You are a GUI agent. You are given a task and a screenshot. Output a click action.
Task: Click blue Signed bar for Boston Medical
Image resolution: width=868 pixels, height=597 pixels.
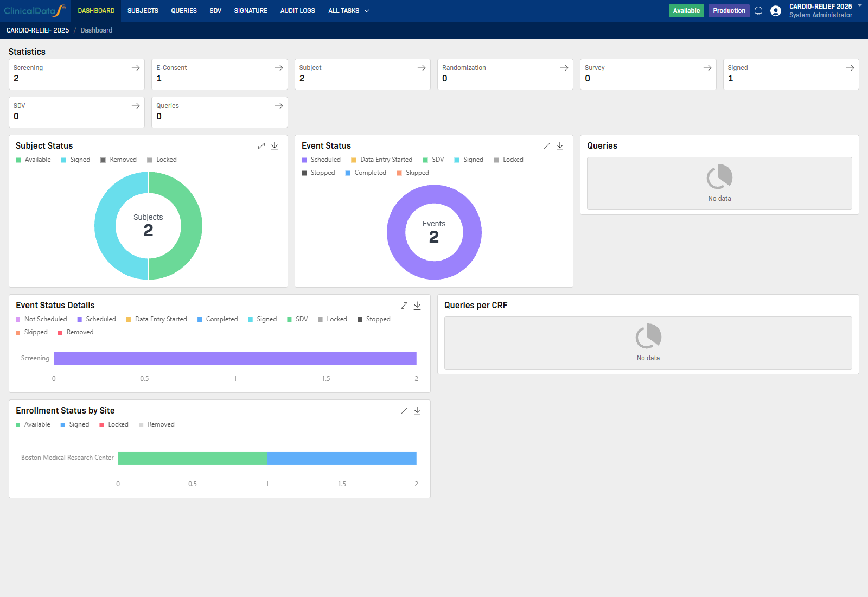(342, 458)
